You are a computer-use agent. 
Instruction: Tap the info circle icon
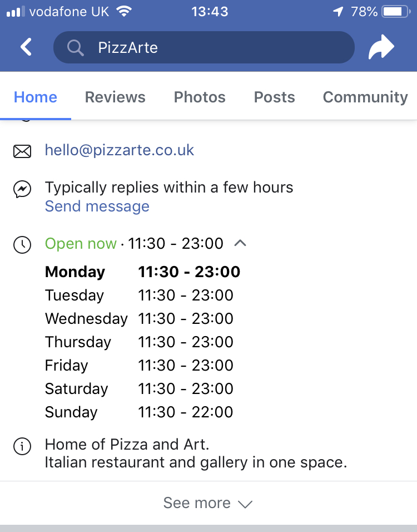22,446
